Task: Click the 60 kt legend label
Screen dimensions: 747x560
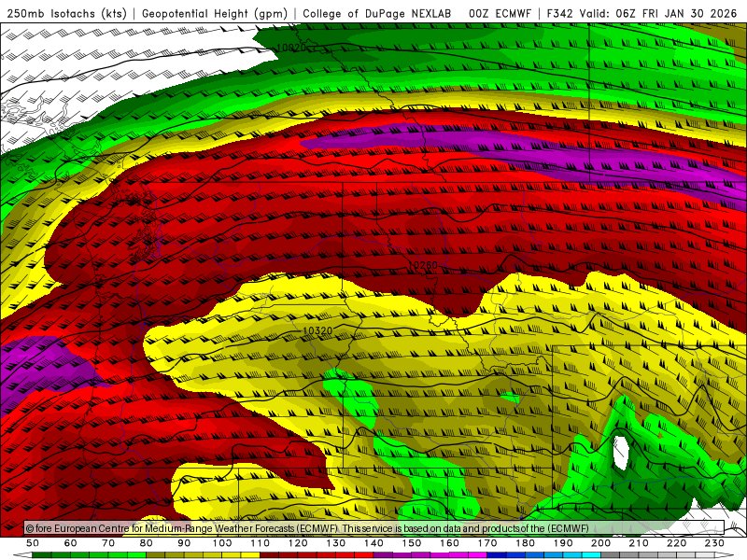Action: pos(71,543)
